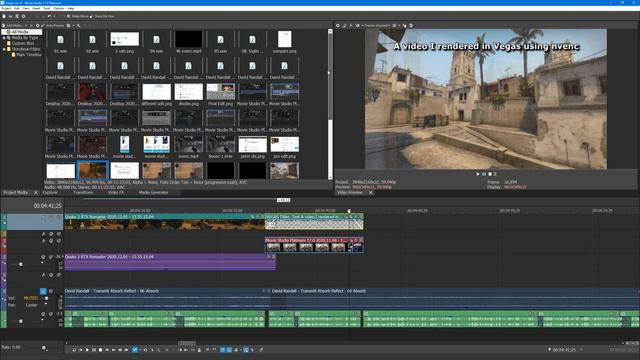Screen dimensions: 640x360
Task: Copy preview snapshot to clipboard icon
Action: (x=404, y=25)
